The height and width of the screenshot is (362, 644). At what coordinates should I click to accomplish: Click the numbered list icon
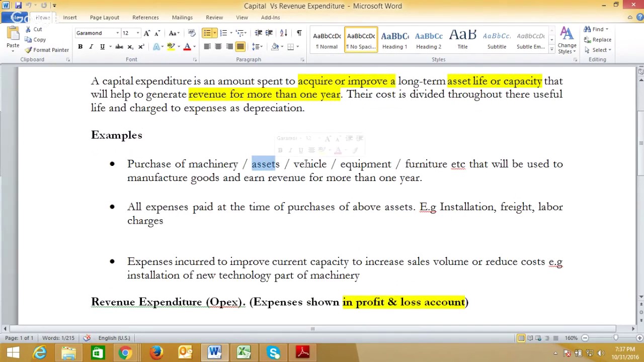click(x=224, y=33)
